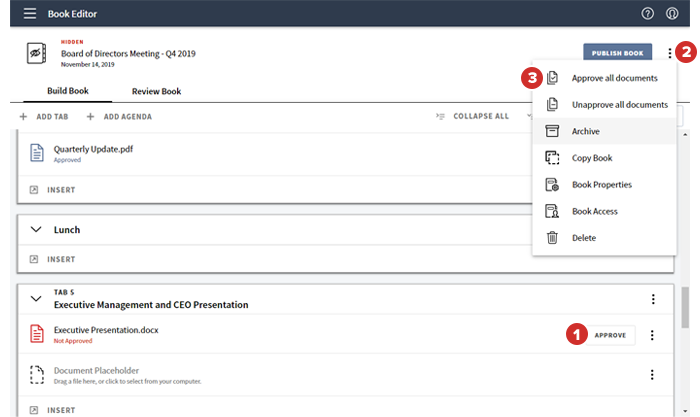Collapse the Executive Management and CEO Presentation tab
The width and height of the screenshot is (700, 417).
point(36,298)
